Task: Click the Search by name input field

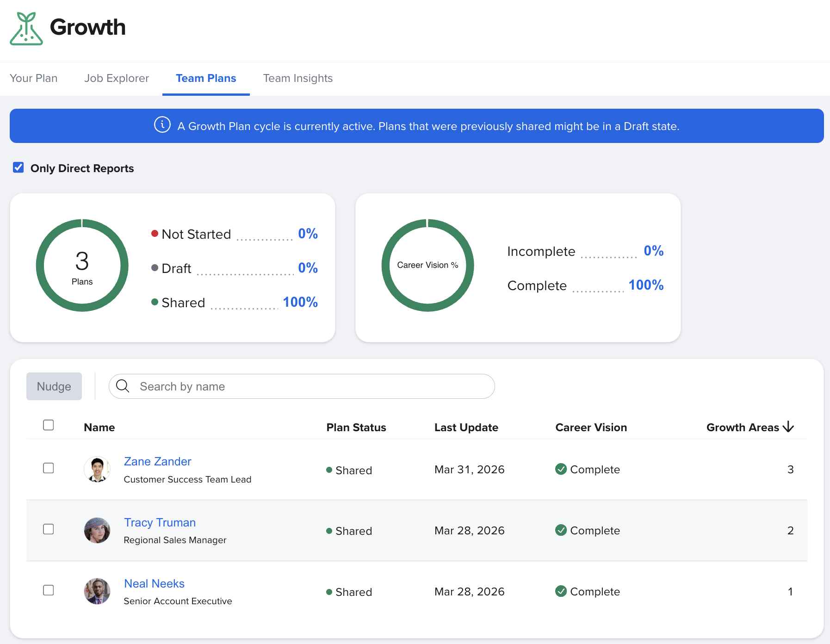Action: click(x=310, y=386)
